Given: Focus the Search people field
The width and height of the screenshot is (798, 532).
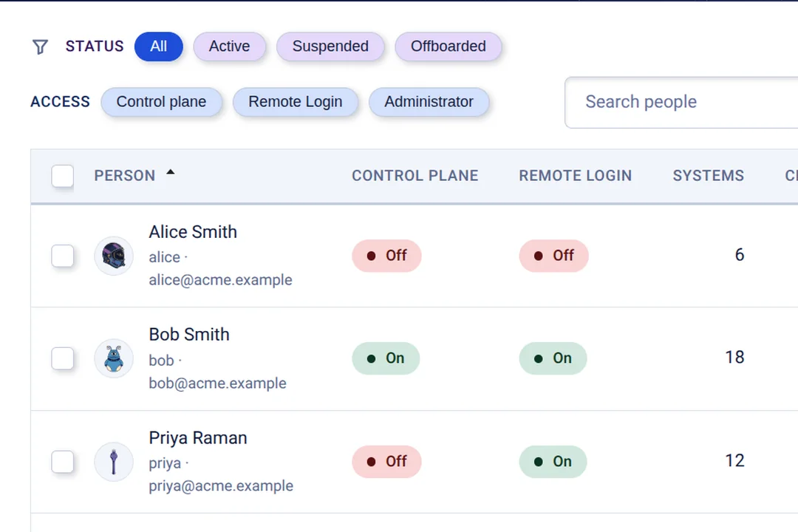Looking at the screenshot, I should click(681, 102).
